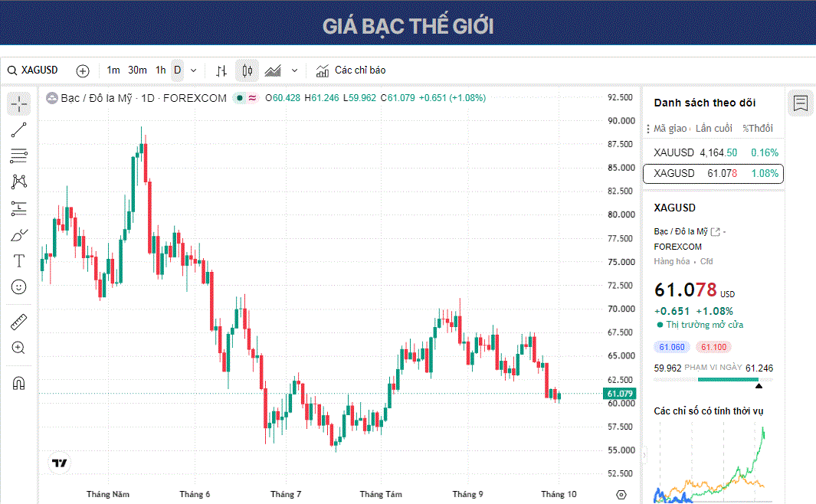Click the chart legend title Bạc / Đô la Mỹ

coord(97,98)
